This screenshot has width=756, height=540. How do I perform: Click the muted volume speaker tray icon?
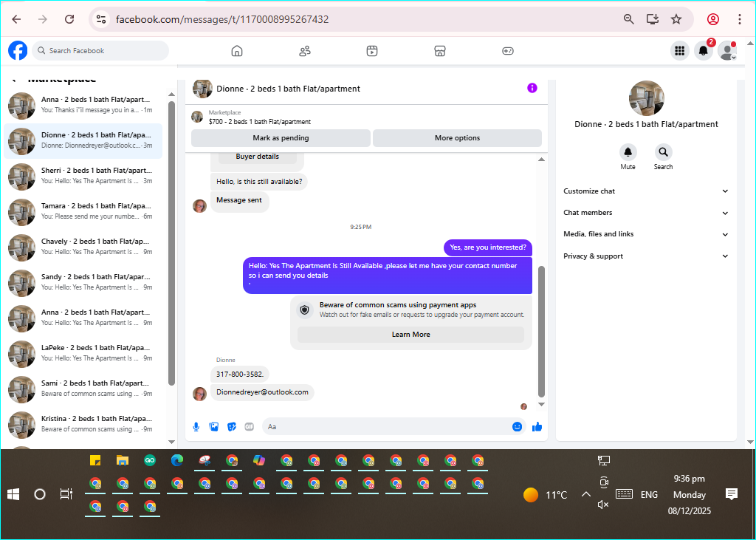(x=603, y=505)
